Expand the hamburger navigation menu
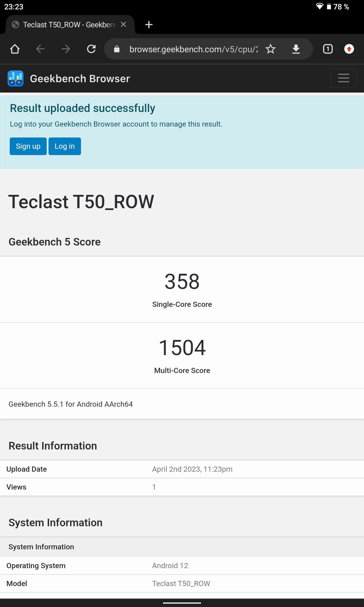 click(344, 78)
